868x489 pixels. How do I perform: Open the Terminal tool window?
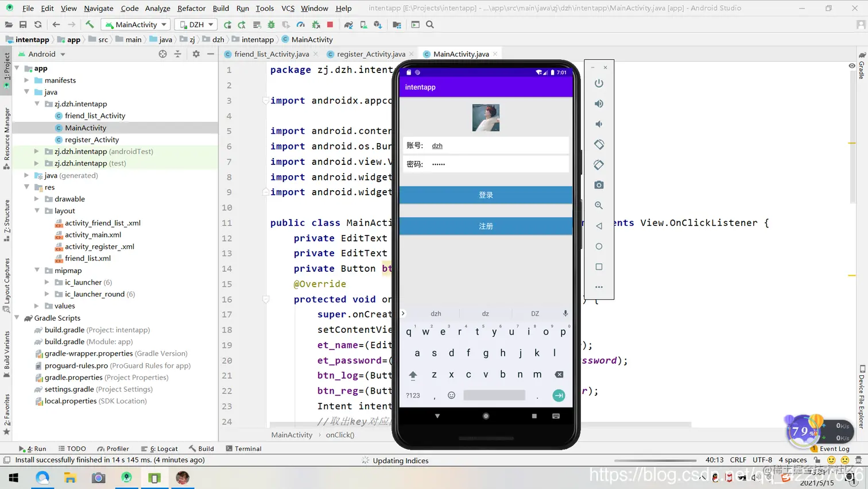tap(243, 449)
